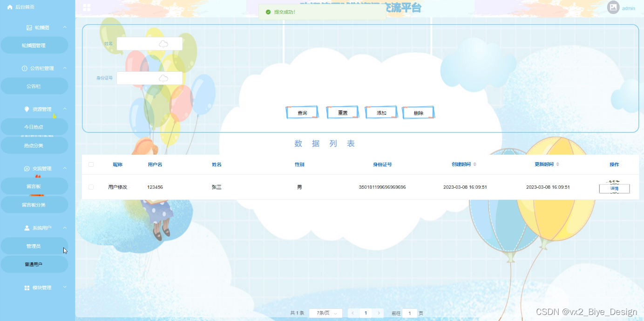
Task: Open 今日热点 menu item
Action: pyautogui.click(x=34, y=127)
